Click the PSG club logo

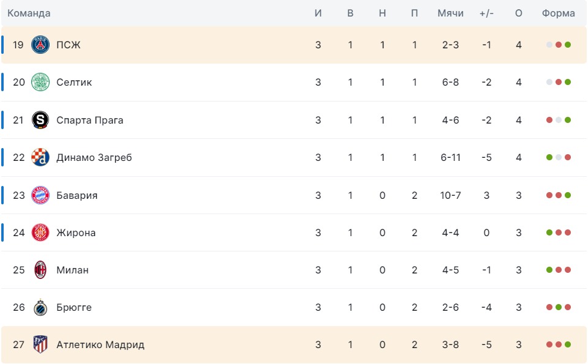[x=40, y=45]
